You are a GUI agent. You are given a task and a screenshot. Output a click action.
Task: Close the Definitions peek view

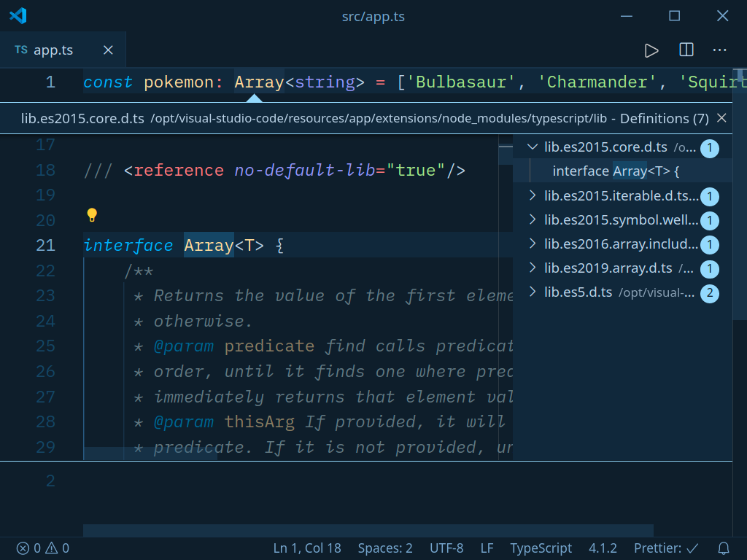(721, 117)
